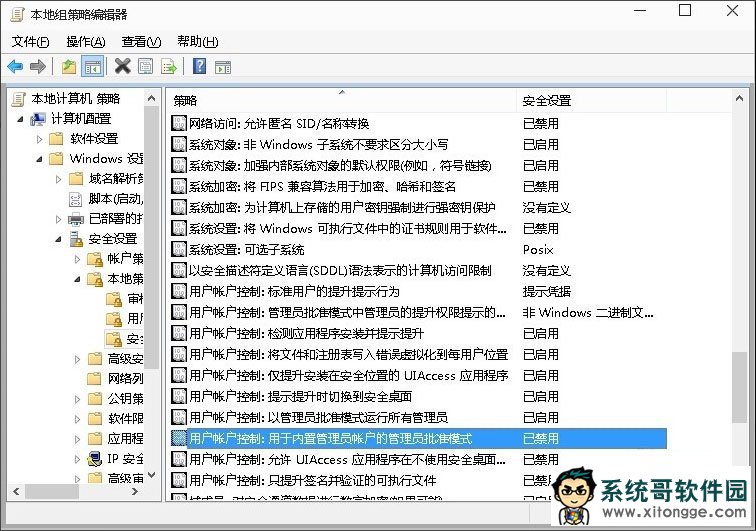Click the policy icon of 系统设置: 可选子系统
Image resolution: width=756 pixels, height=531 pixels.
click(x=179, y=250)
